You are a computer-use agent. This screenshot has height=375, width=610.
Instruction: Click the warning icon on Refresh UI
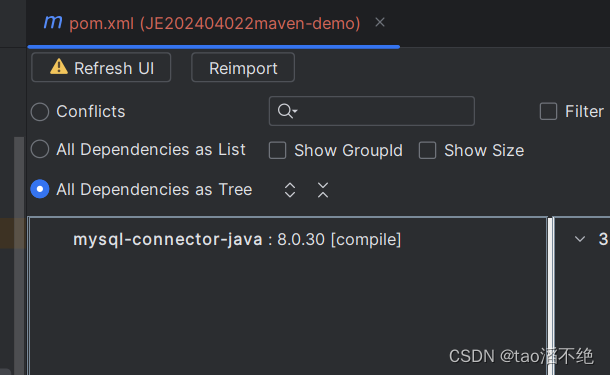click(59, 67)
